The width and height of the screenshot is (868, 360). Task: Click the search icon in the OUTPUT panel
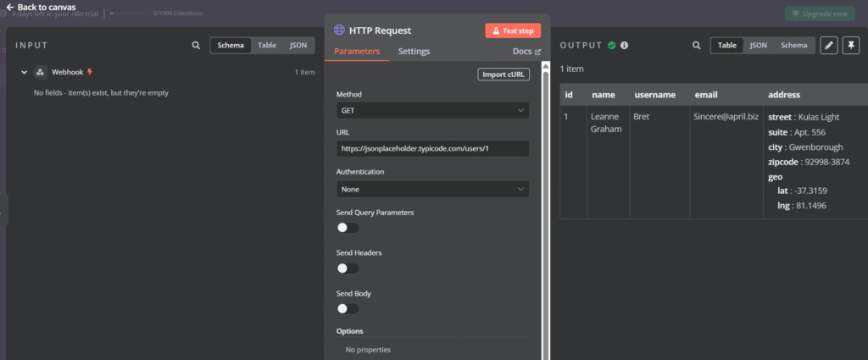[x=697, y=46]
